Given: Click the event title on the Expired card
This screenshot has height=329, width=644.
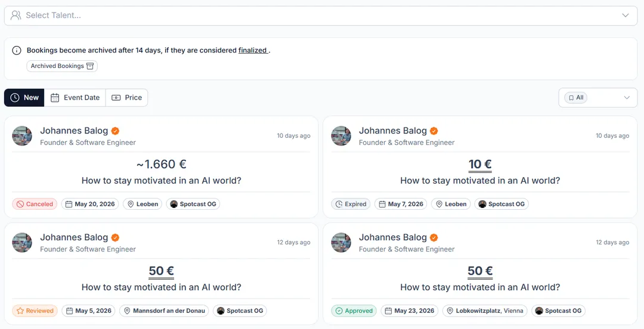Looking at the screenshot, I should point(480,181).
